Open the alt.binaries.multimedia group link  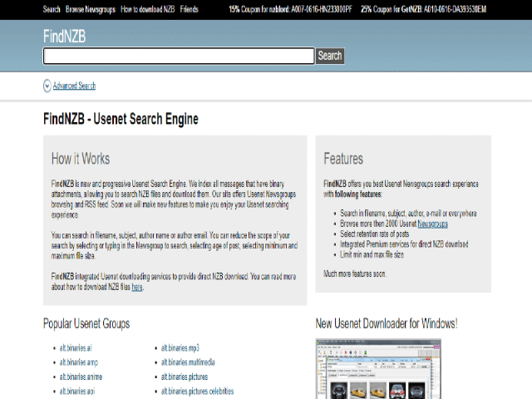coord(188,362)
